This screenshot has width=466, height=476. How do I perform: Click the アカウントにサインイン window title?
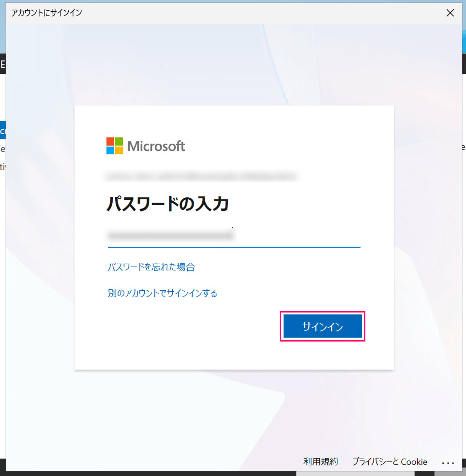[x=46, y=13]
